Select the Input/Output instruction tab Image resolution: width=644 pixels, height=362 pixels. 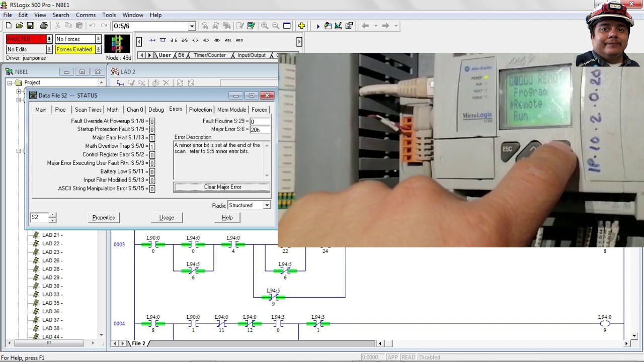[x=252, y=55]
